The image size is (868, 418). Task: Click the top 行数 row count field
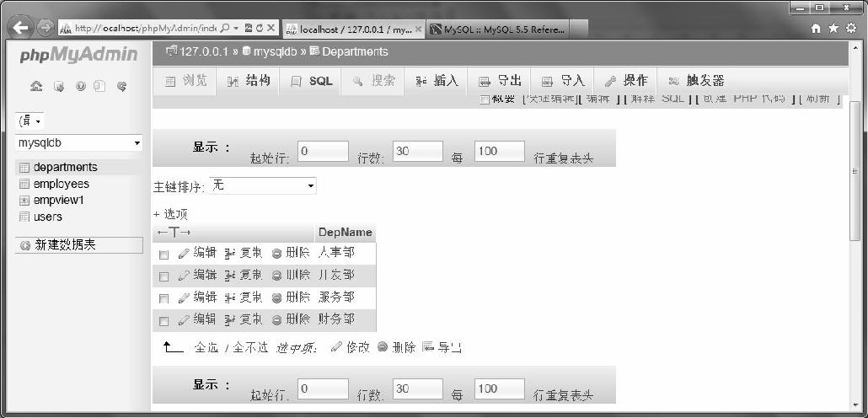[418, 151]
